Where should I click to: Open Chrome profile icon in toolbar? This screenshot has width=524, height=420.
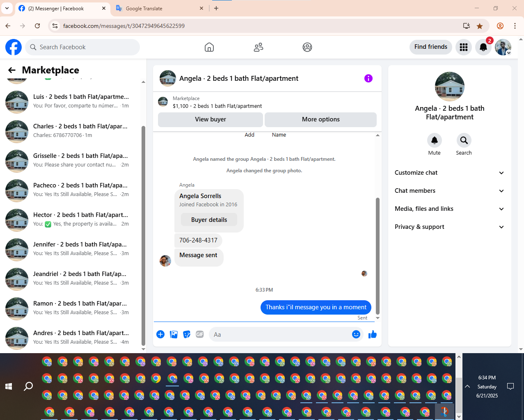pyautogui.click(x=500, y=26)
